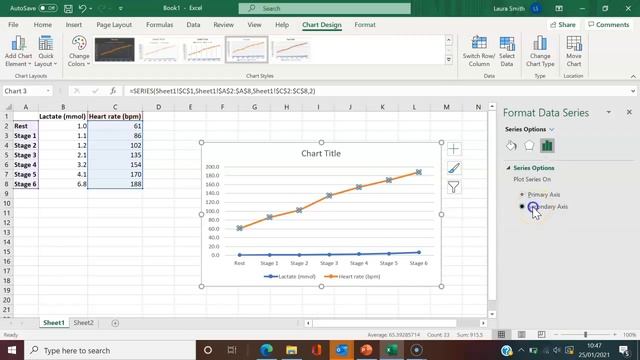640x360 pixels.
Task: Open Microsoft Edge from taskbar
Action: (x=266, y=350)
